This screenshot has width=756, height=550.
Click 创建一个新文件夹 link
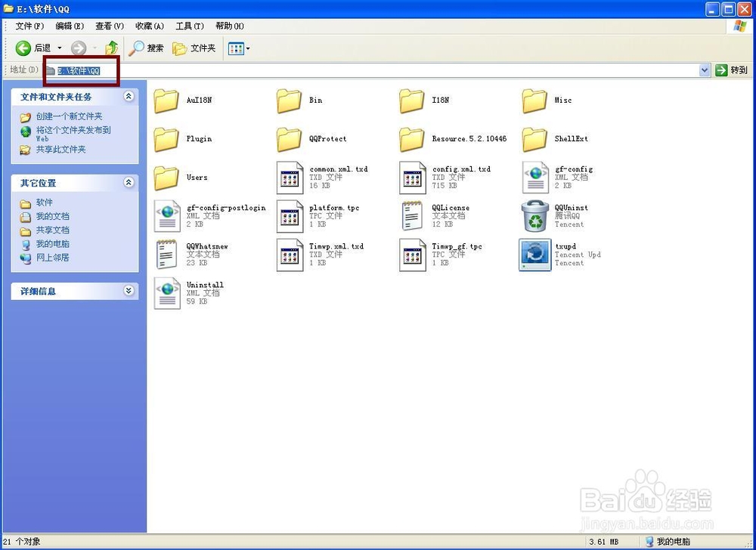point(69,116)
